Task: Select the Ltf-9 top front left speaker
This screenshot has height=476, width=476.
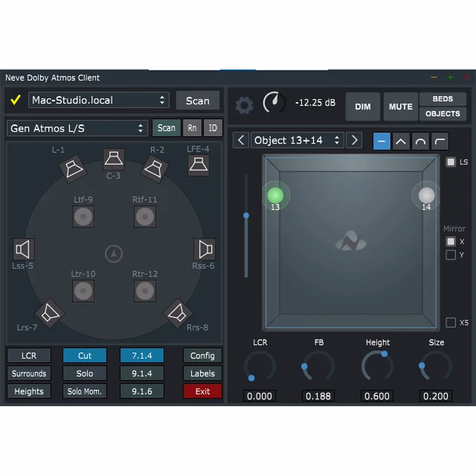Action: [83, 217]
